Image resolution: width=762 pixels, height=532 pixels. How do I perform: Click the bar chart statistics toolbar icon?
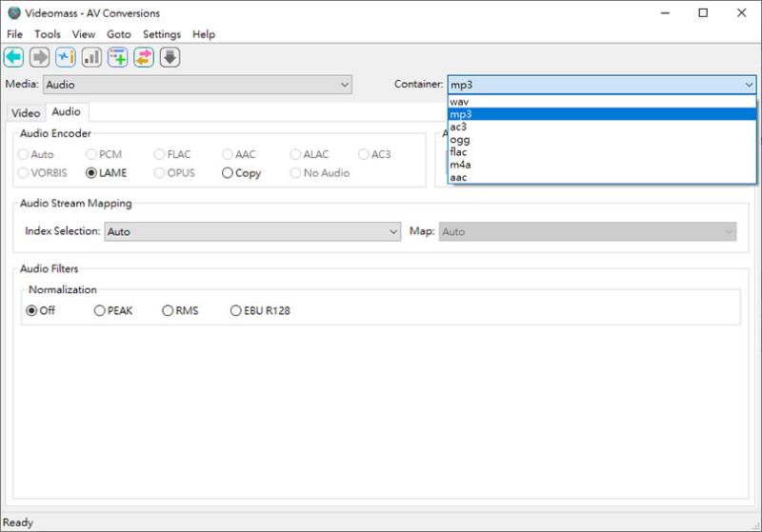[x=91, y=57]
